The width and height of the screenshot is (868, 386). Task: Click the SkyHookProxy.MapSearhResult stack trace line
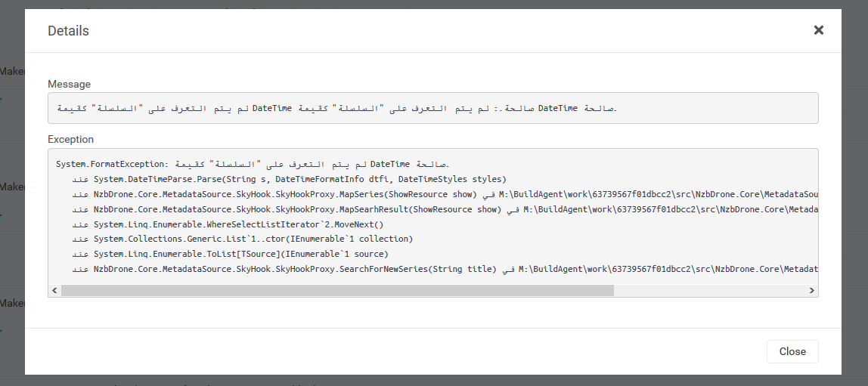pos(445,209)
